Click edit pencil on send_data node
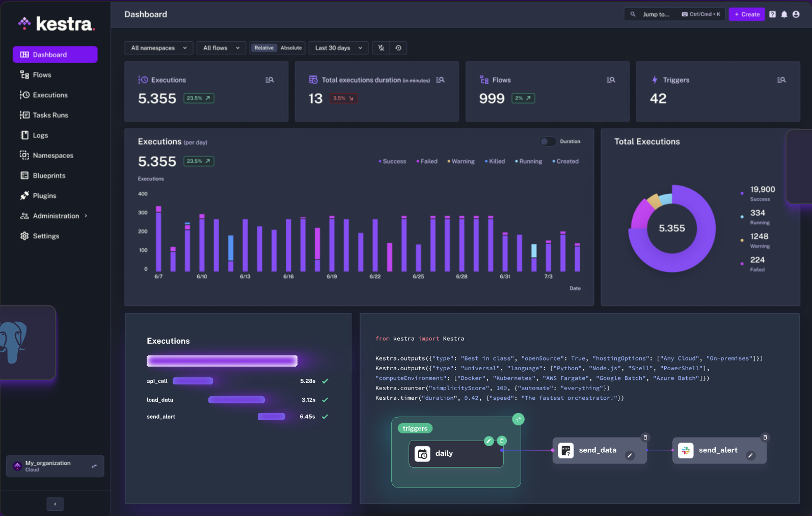The width and height of the screenshot is (812, 516). click(630, 456)
